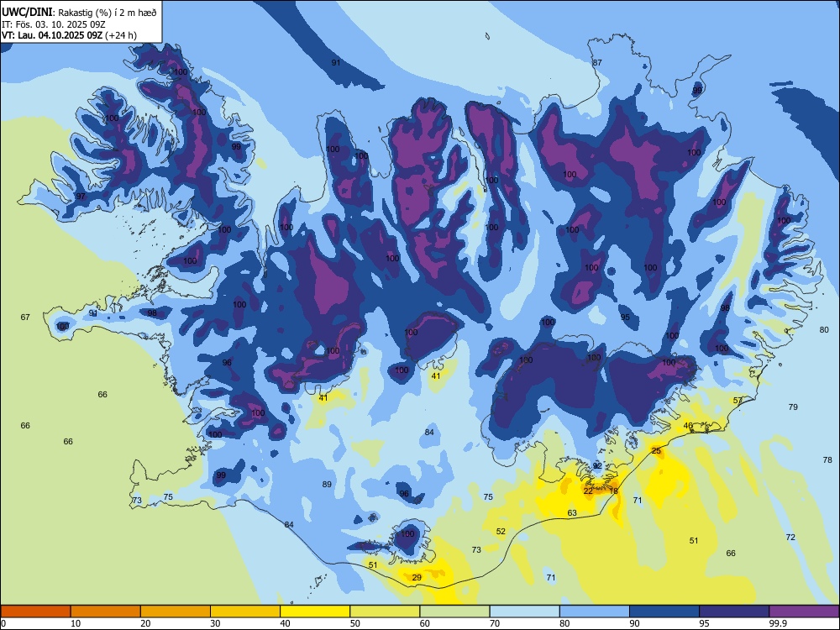Click the humidity value '29' on the south coast

pos(417,578)
